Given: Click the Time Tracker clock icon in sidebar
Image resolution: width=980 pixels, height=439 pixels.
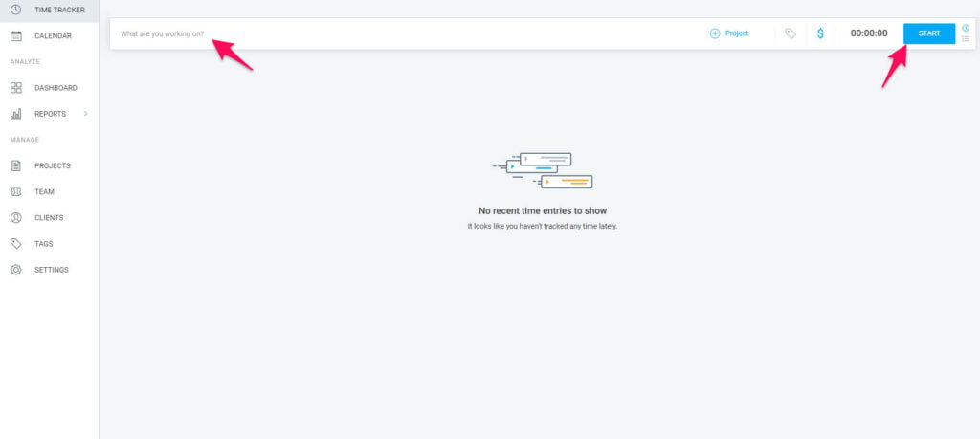Looking at the screenshot, I should (16, 10).
